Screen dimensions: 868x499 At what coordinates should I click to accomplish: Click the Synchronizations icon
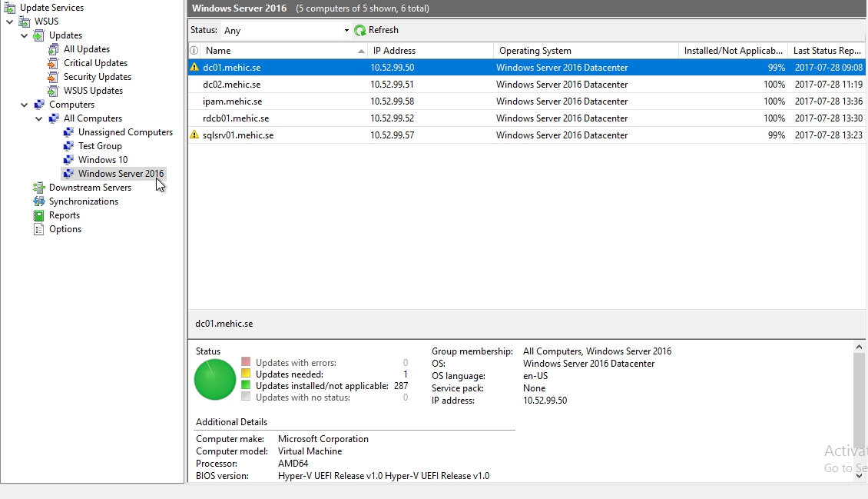[38, 201]
